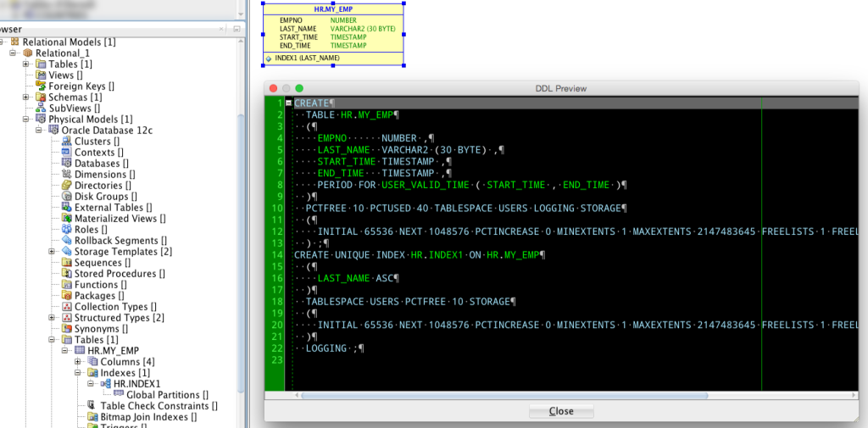Image resolution: width=868 pixels, height=428 pixels.
Task: Select the Storage Templates [2] item
Action: [x=123, y=252]
